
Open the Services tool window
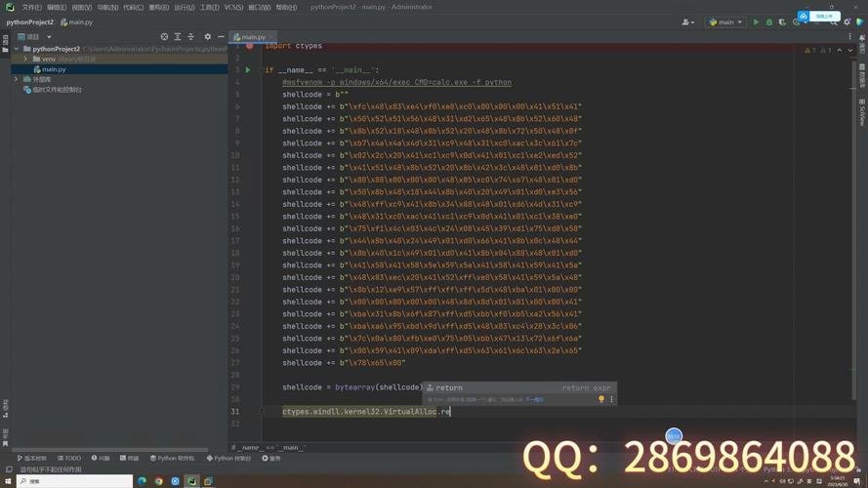click(271, 458)
